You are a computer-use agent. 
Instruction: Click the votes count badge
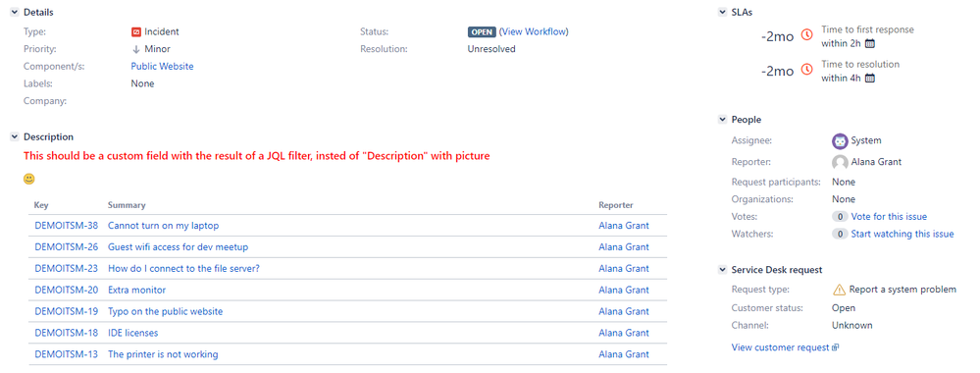point(840,217)
